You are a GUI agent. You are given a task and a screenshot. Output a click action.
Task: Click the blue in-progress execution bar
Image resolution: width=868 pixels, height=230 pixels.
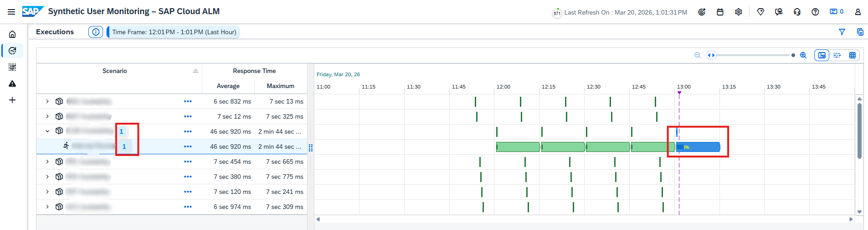(699, 147)
